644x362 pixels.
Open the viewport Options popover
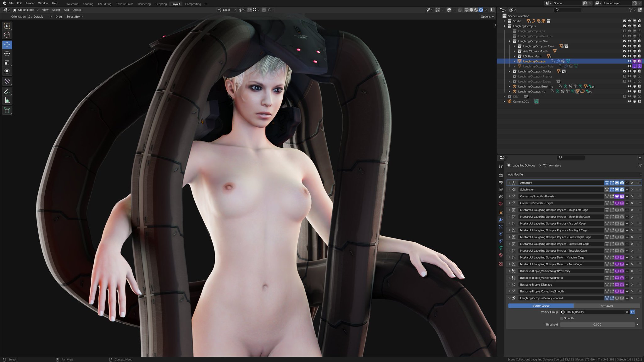(487, 16)
